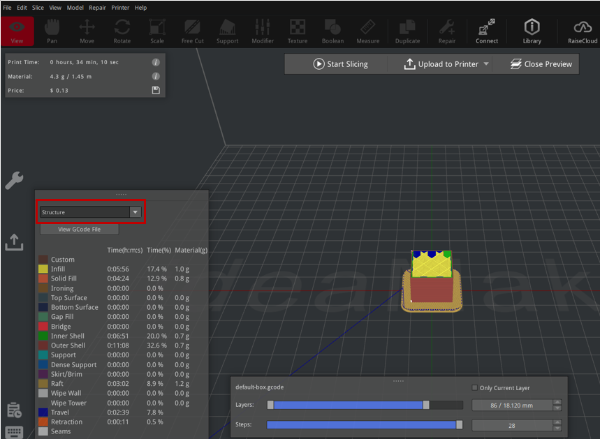Click the Layers slider track
600x439 pixels.
[350, 405]
